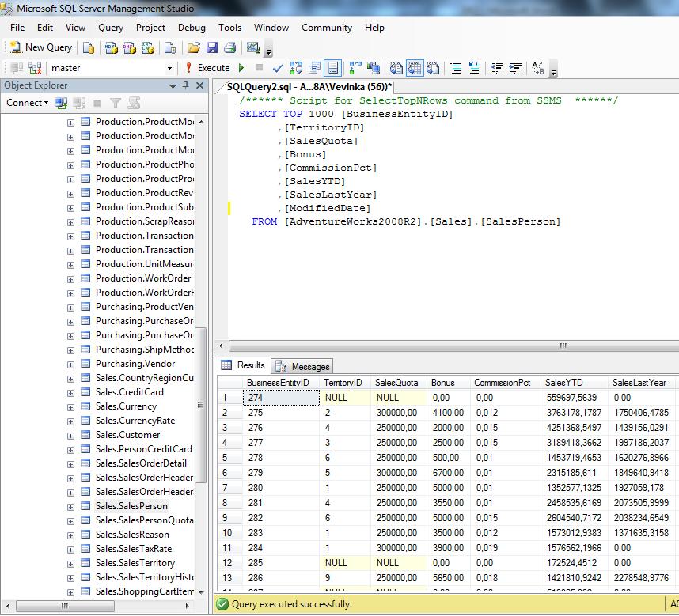Select the Sales.SalesTerritory tree item
Viewport: 679px width, 616px height.
coord(135,563)
